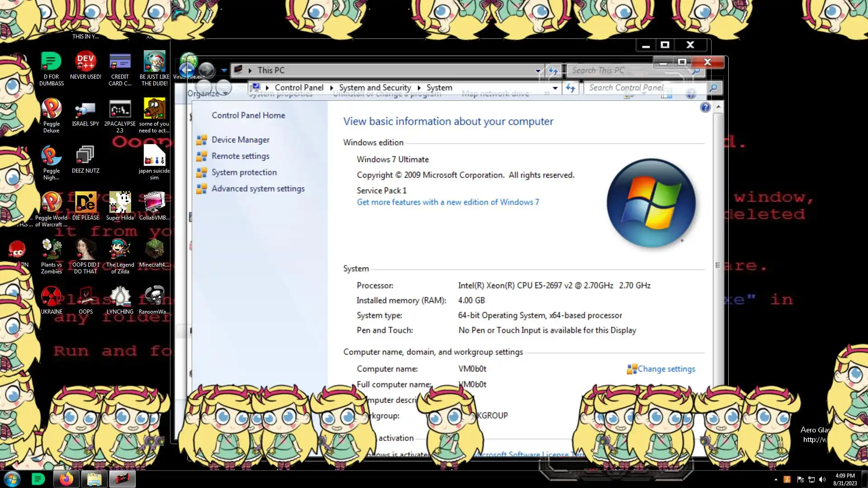Image resolution: width=868 pixels, height=488 pixels.
Task: Click the Change settings link
Action: [x=666, y=369]
